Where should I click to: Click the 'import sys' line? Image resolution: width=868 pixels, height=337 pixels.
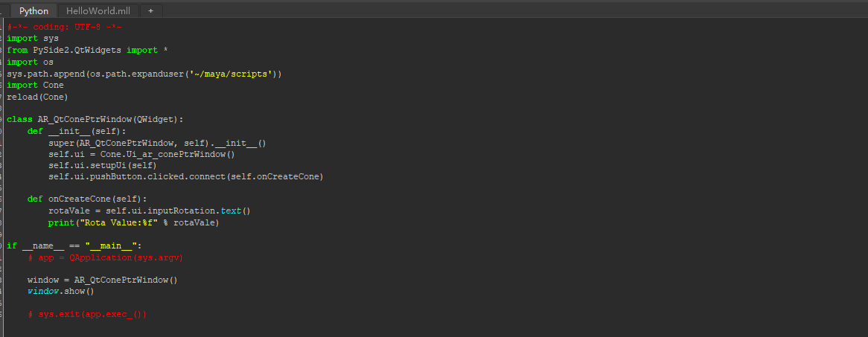click(x=33, y=38)
